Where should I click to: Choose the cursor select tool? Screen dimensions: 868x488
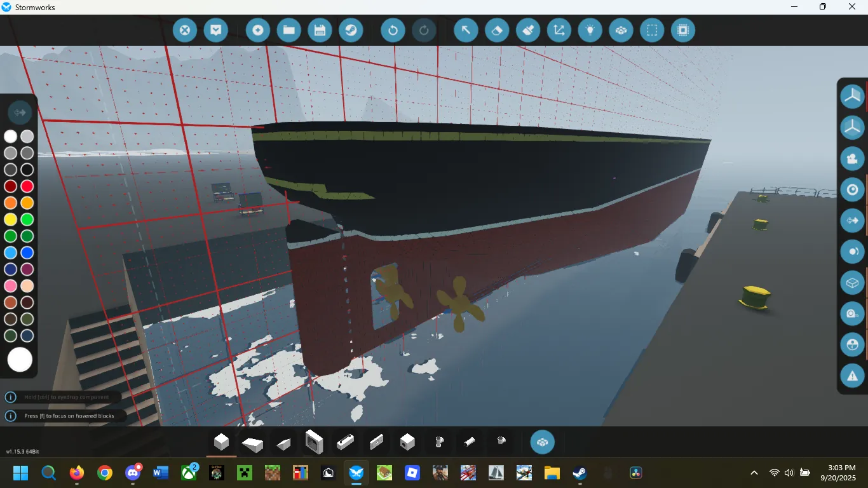point(466,30)
